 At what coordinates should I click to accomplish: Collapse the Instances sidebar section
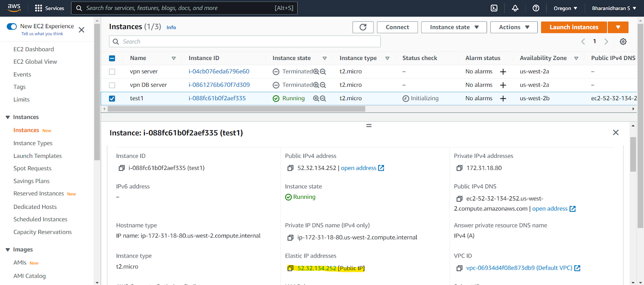(8, 117)
